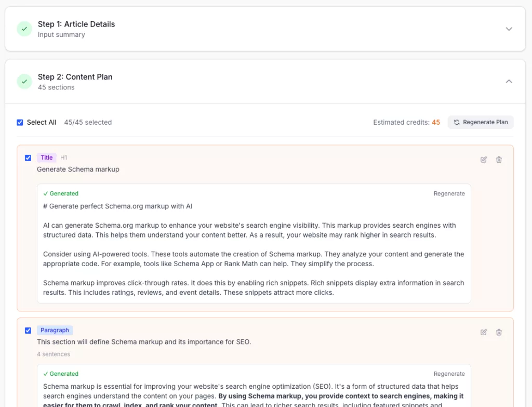Click the Step 1 green checkmark icon
The height and width of the screenshot is (407, 532).
click(24, 29)
